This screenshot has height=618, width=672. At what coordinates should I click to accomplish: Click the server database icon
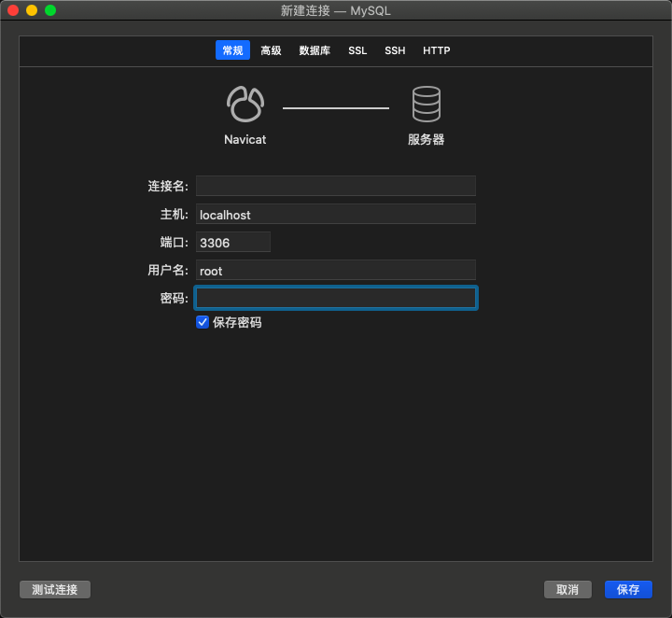[x=426, y=105]
